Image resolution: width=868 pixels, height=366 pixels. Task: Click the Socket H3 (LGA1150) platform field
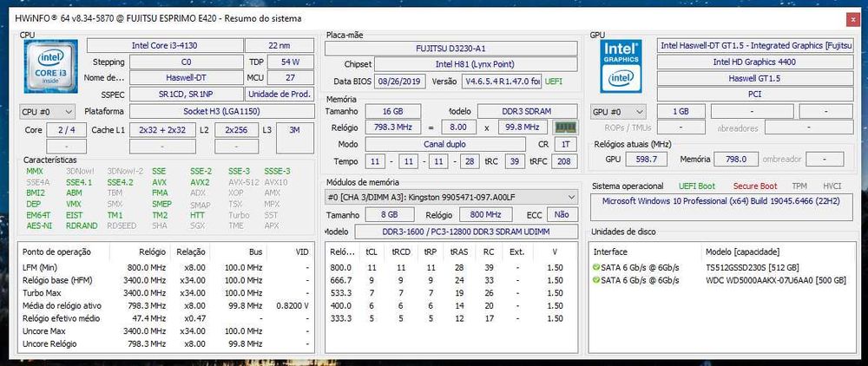click(221, 111)
